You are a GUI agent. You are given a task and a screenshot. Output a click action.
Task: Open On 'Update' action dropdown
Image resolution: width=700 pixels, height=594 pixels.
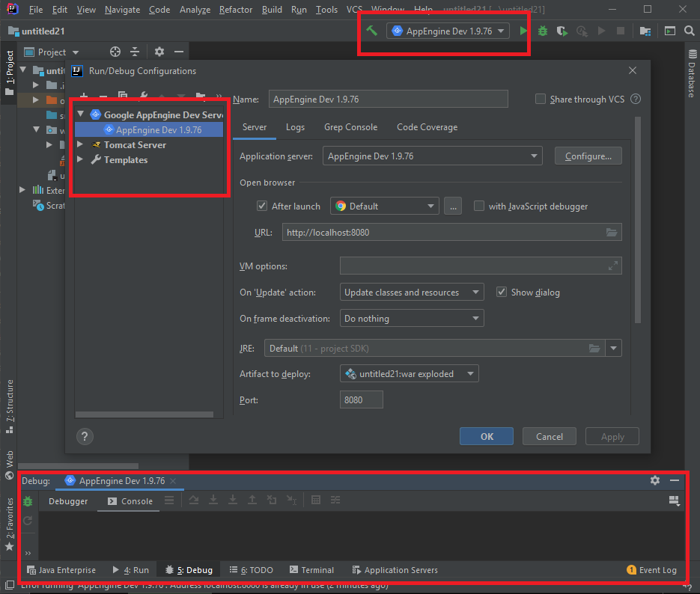(412, 292)
